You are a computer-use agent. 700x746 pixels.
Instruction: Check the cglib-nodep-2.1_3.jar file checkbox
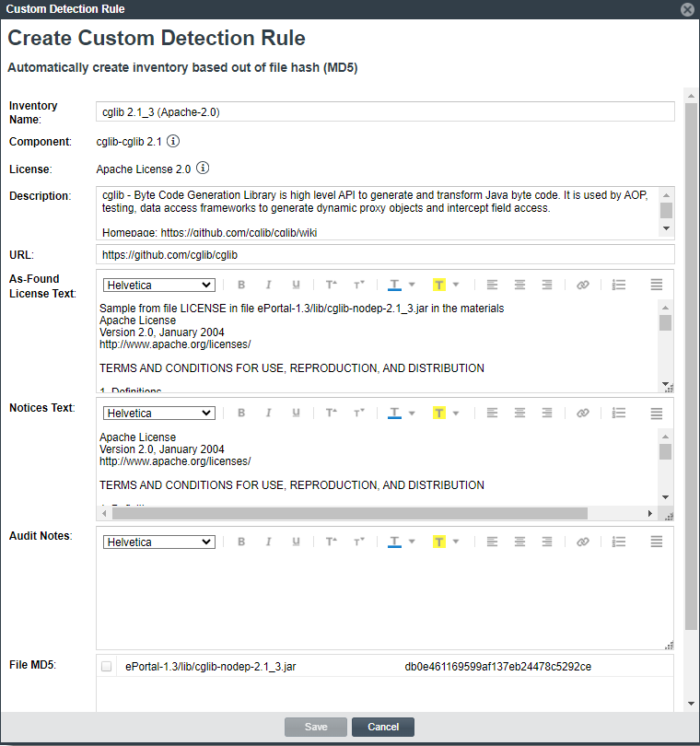click(107, 667)
